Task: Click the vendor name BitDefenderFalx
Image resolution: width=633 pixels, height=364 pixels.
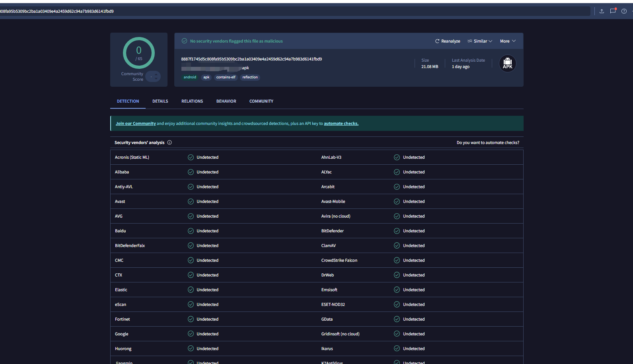Action: click(x=130, y=245)
